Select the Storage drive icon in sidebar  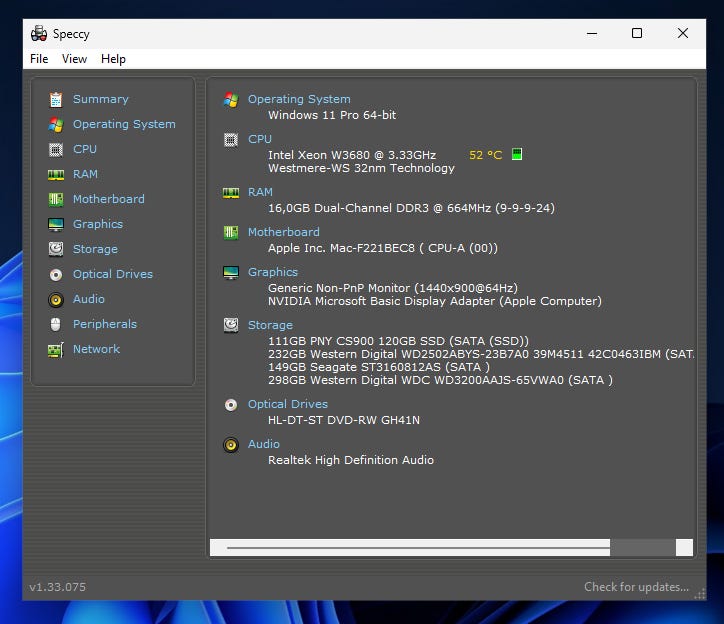click(x=56, y=249)
